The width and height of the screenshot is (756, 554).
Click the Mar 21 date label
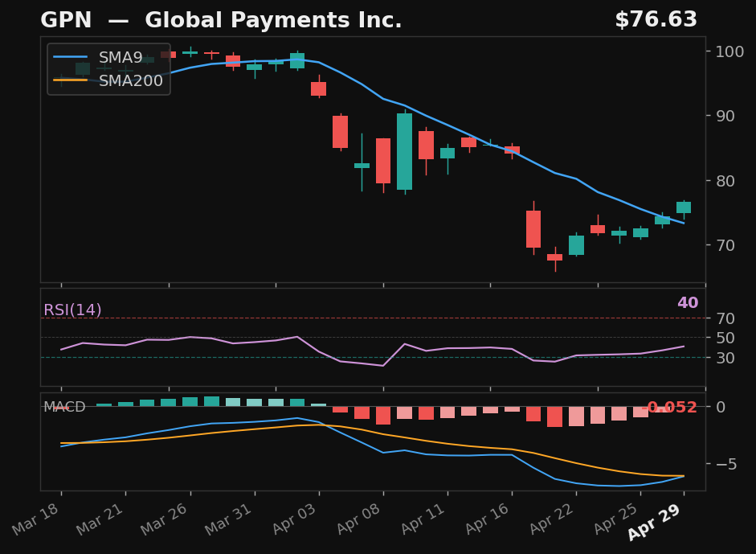[100, 519]
